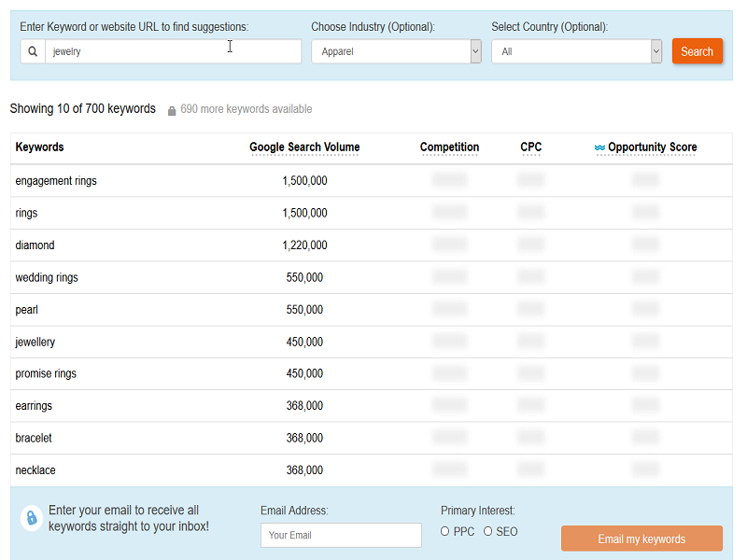Click the promise rings keyword
Viewport: 747px width, 560px height.
46,374
